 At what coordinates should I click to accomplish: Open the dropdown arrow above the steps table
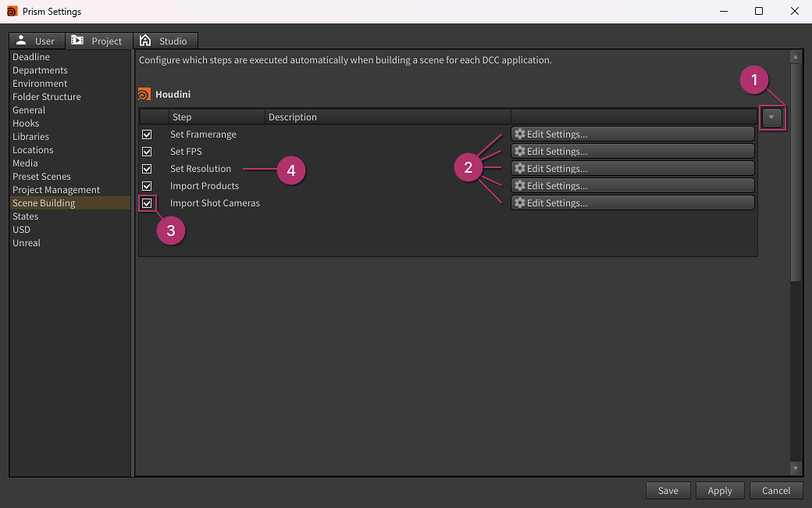[x=772, y=118]
